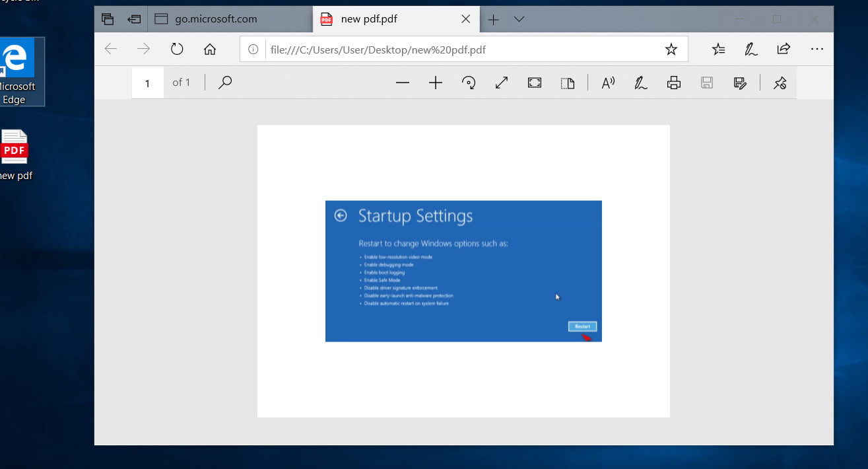
Task: Add this page to favorites
Action: (x=671, y=49)
